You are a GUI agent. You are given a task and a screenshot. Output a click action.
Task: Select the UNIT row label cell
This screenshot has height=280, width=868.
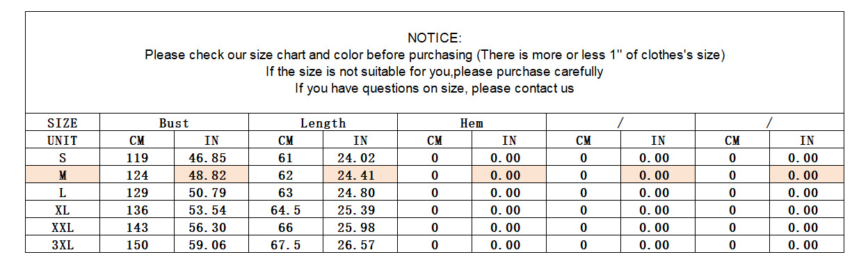[63, 141]
